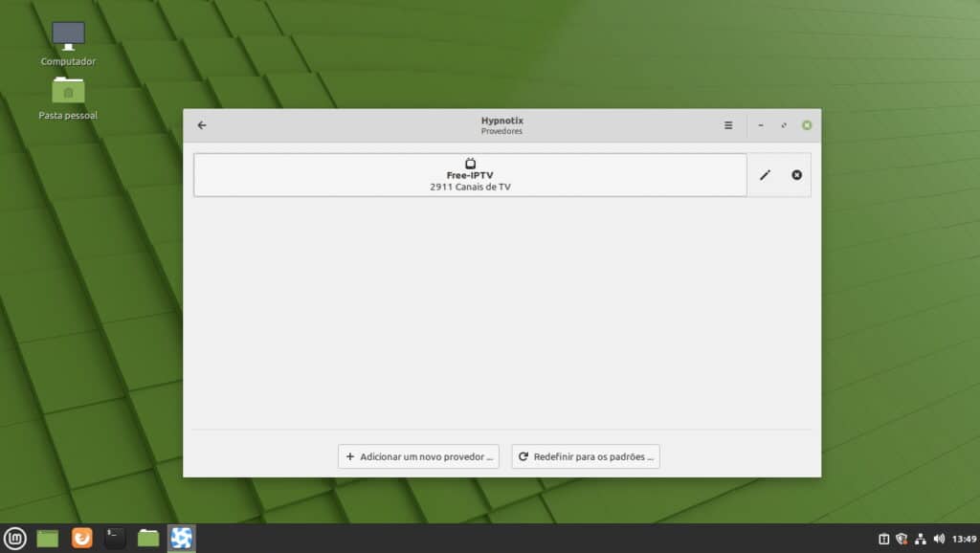Open the Computador desktop icon
The width and height of the screenshot is (980, 553).
coord(68,44)
